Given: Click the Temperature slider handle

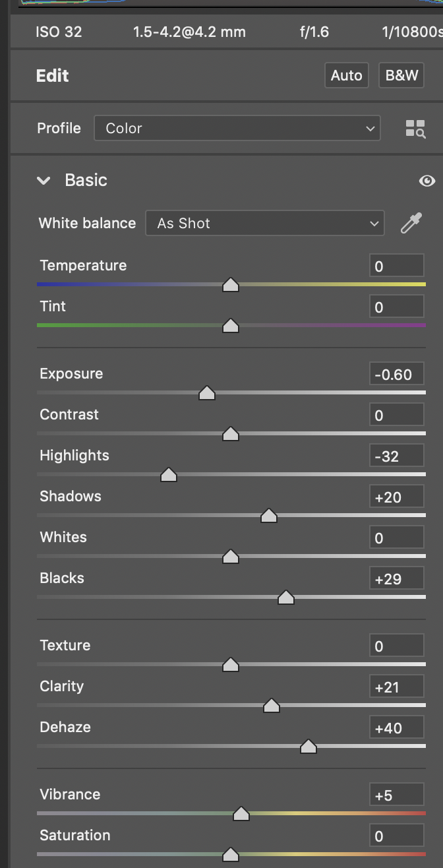Looking at the screenshot, I should [x=231, y=285].
